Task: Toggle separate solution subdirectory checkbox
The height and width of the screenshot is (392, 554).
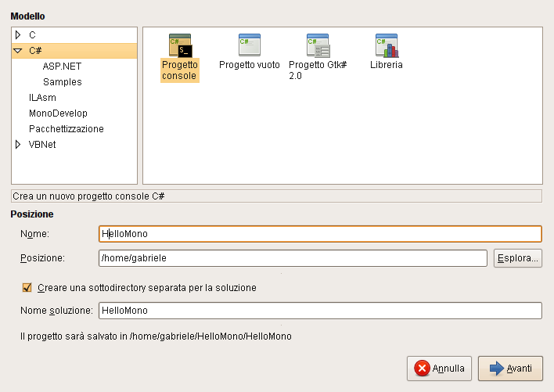Action: click(x=27, y=288)
